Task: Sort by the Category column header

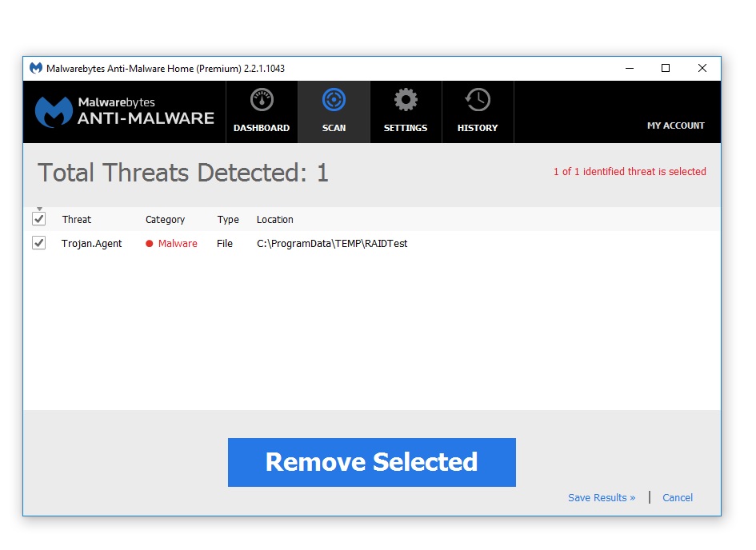Action: click(166, 220)
